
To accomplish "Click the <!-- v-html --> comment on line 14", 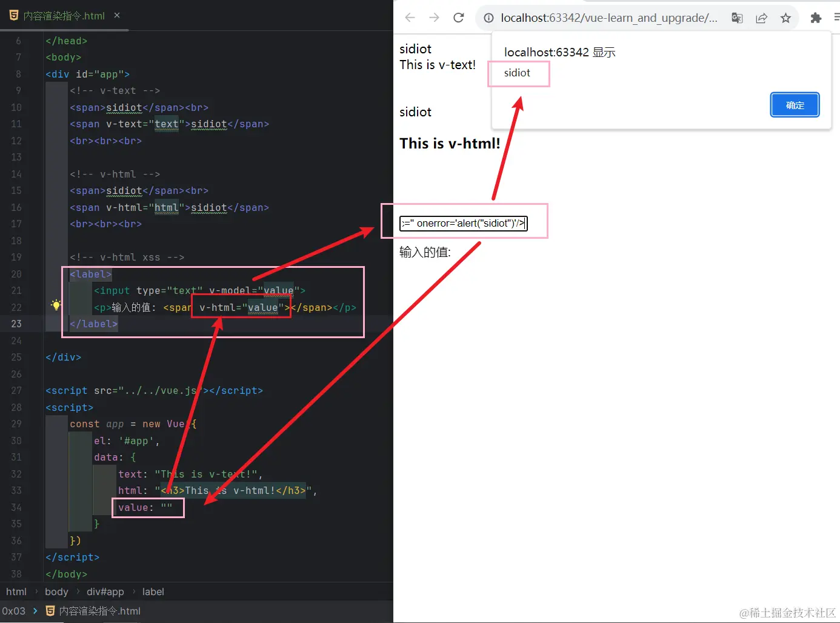I will [x=115, y=174].
